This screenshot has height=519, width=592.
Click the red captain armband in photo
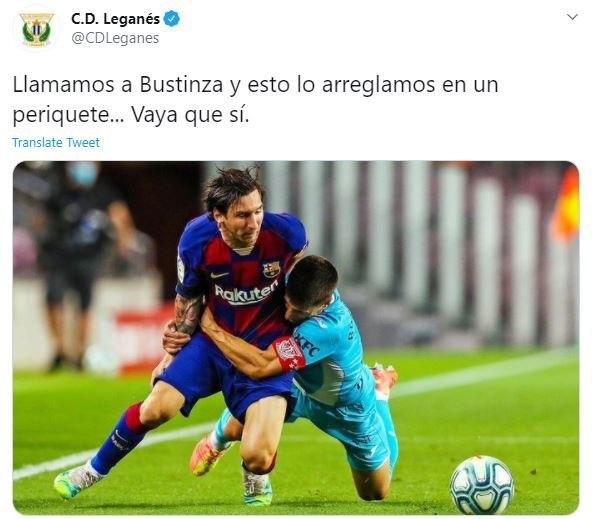[x=289, y=354]
